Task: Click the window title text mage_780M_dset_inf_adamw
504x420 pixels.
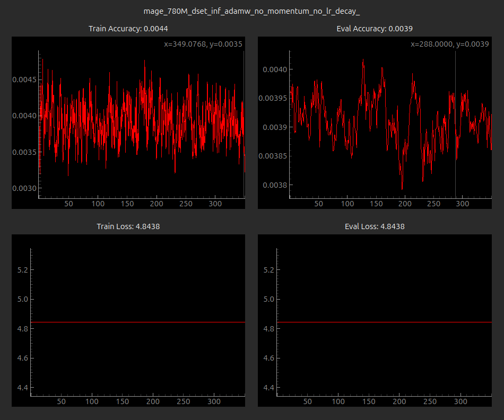Action: tap(251, 11)
